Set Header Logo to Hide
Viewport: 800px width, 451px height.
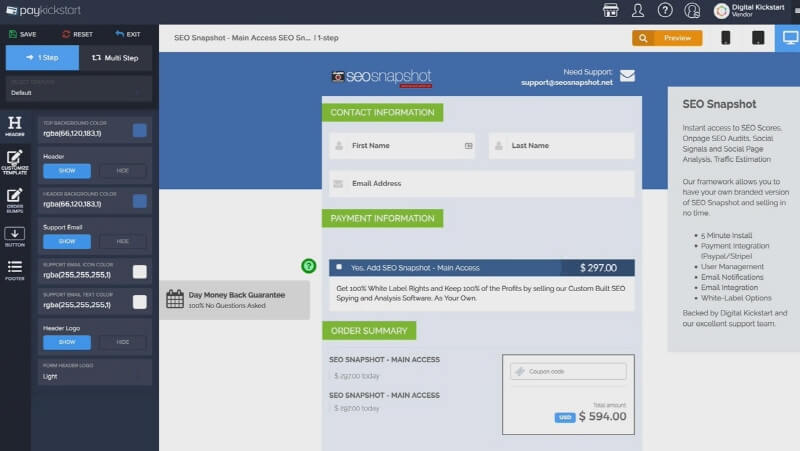[122, 342]
